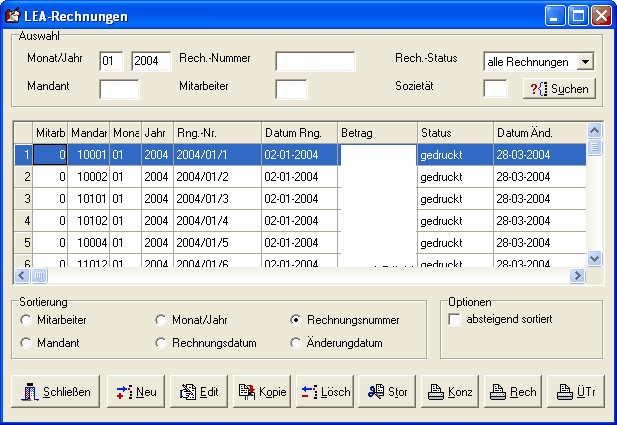Click the ÜTr printer button
This screenshot has height=425, width=617.
click(x=576, y=392)
